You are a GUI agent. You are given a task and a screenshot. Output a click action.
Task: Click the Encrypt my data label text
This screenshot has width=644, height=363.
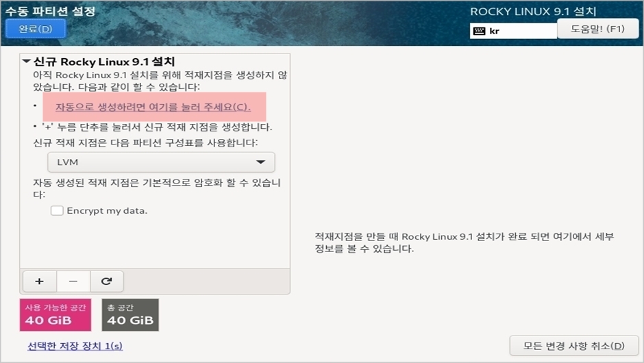click(x=107, y=211)
